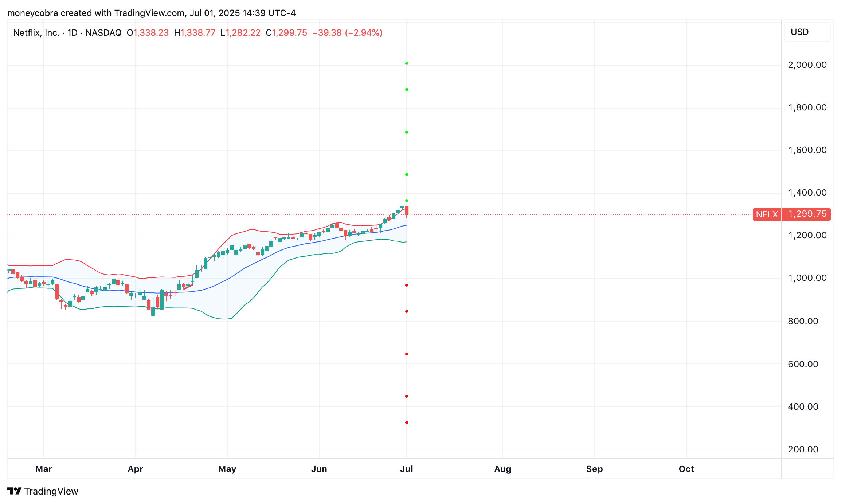Click the Oct label on time axis

pos(686,469)
